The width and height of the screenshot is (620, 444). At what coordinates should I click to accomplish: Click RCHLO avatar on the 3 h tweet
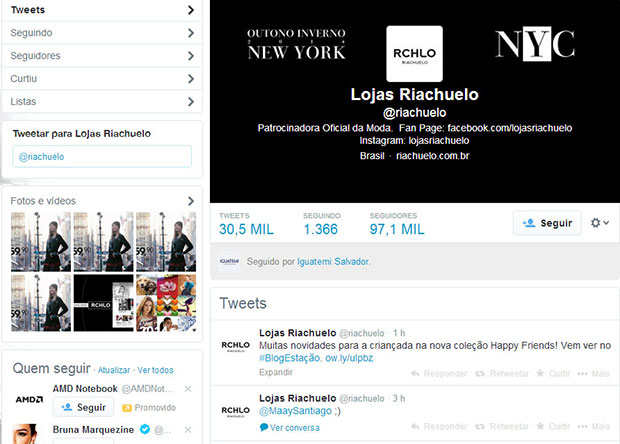(x=235, y=411)
